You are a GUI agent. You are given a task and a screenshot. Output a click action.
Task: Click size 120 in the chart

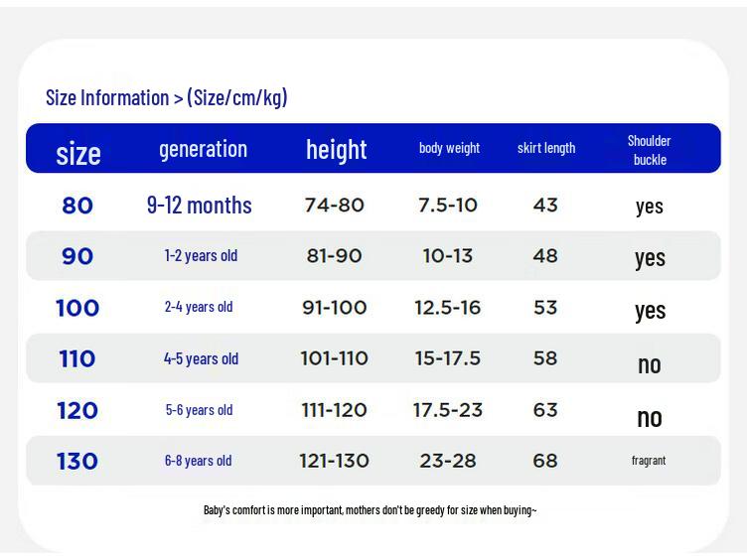[x=77, y=410]
